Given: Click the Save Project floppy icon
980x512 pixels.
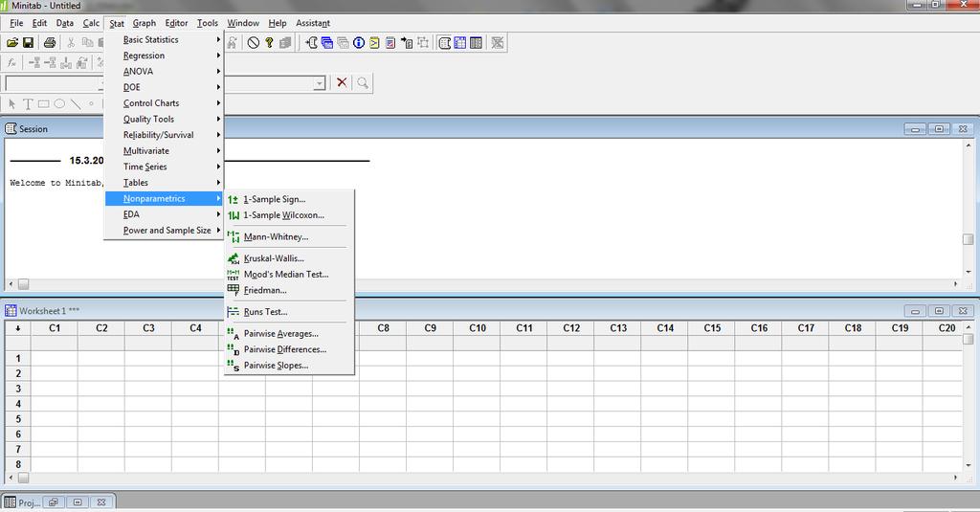Looking at the screenshot, I should click(x=28, y=42).
